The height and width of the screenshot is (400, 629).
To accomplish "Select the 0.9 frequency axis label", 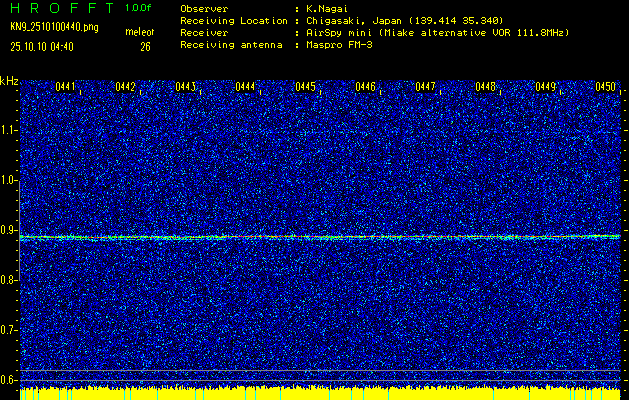I will point(9,230).
